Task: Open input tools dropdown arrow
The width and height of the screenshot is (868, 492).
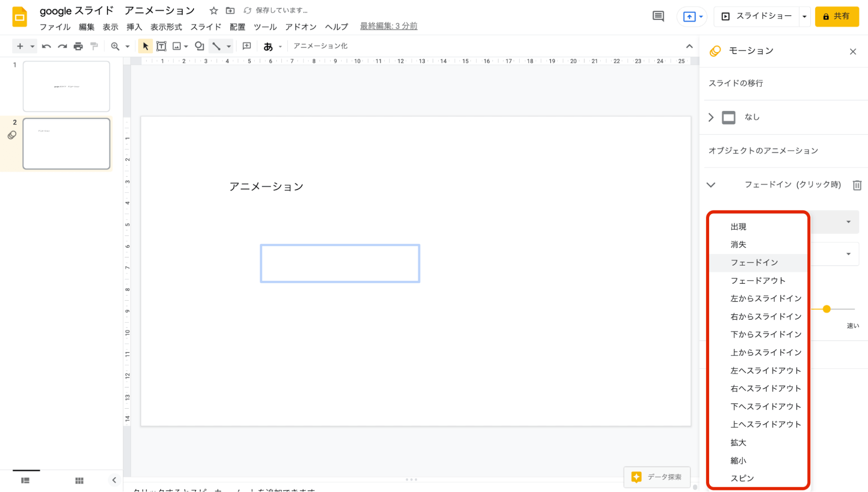Action: click(280, 46)
